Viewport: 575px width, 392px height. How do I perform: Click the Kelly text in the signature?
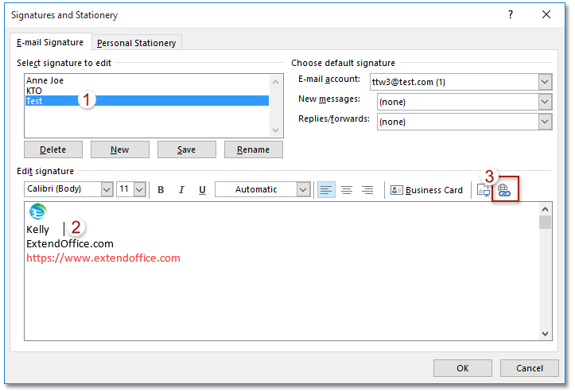click(x=37, y=230)
